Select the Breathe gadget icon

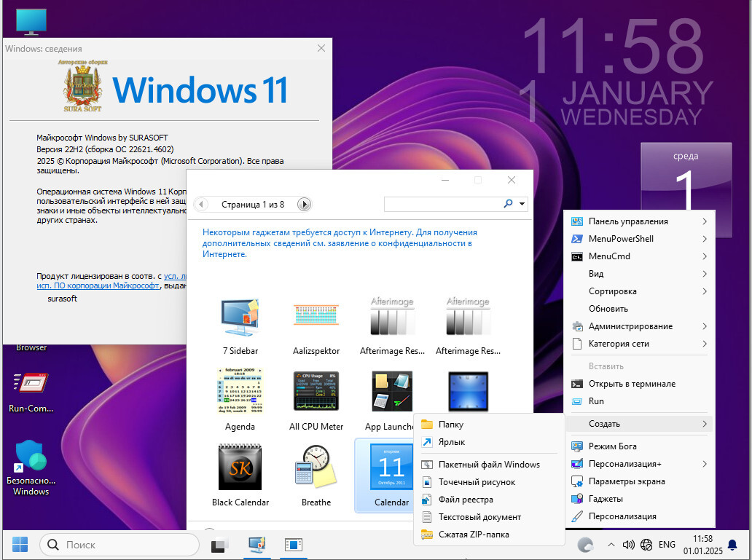pyautogui.click(x=316, y=467)
